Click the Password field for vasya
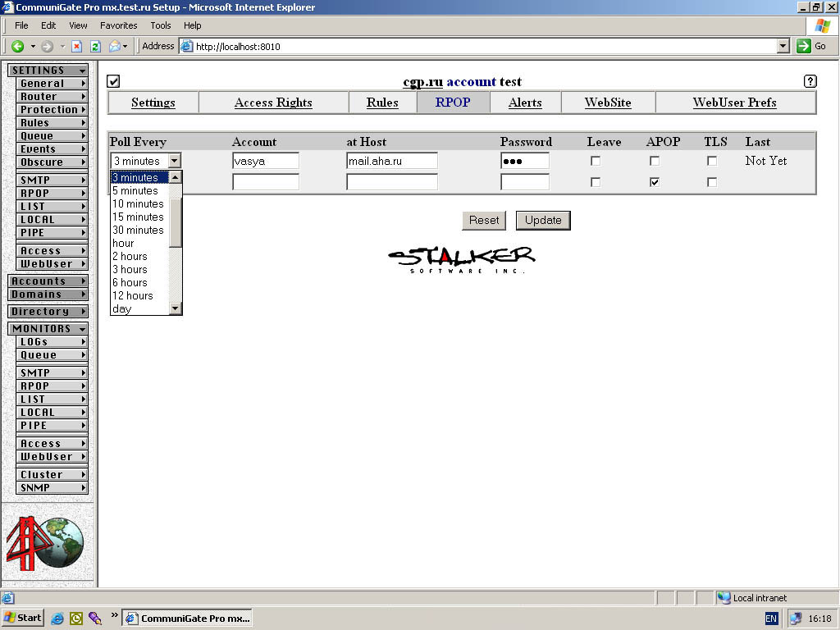840x630 pixels. pyautogui.click(x=524, y=161)
